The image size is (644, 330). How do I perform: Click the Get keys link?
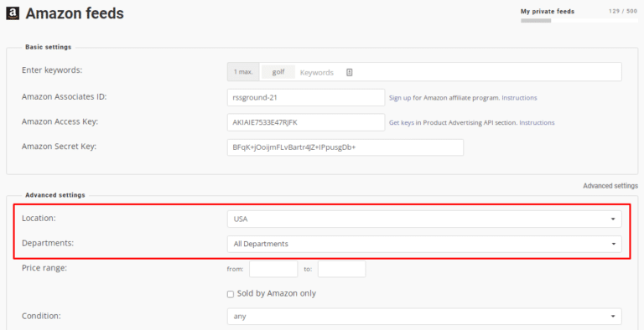[402, 122]
